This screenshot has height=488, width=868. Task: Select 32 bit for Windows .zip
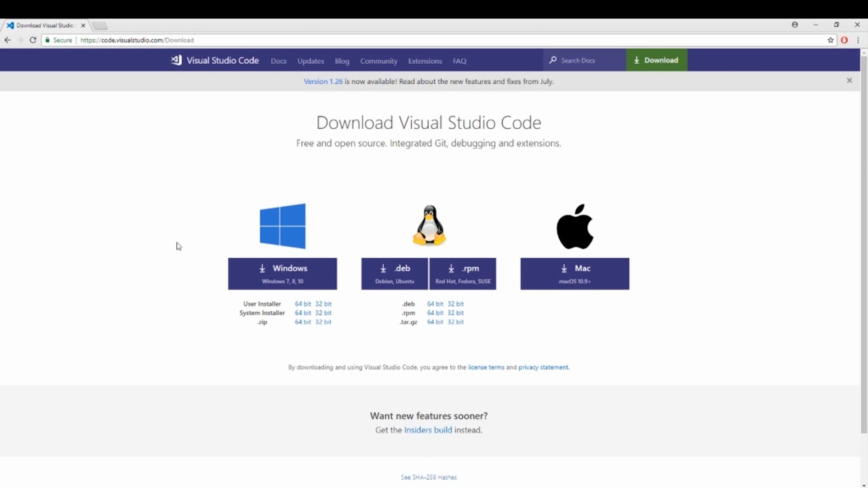[323, 322]
